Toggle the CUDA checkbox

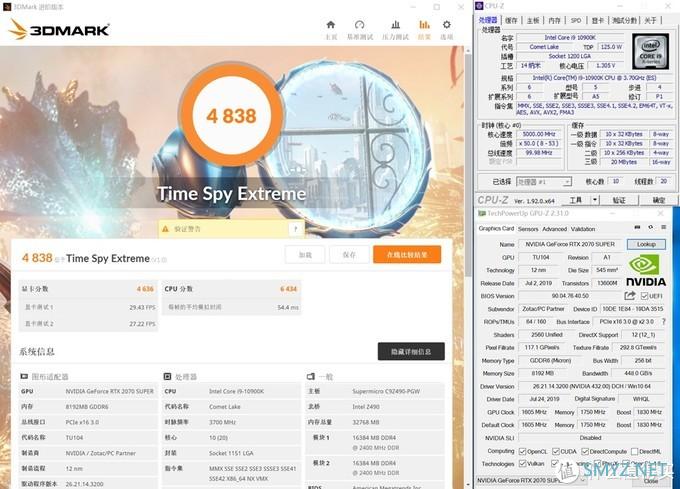click(556, 452)
